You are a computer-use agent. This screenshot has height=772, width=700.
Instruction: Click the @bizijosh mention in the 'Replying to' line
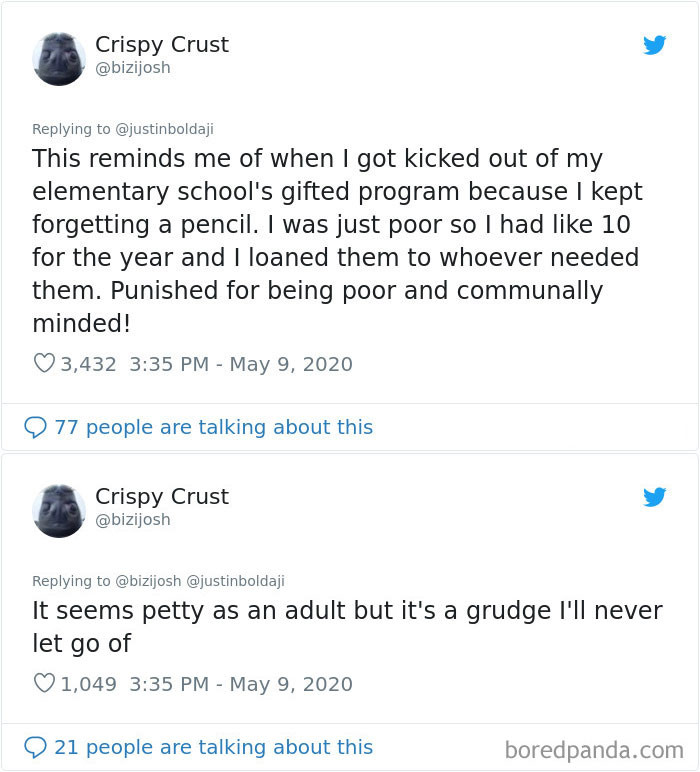pos(149,581)
